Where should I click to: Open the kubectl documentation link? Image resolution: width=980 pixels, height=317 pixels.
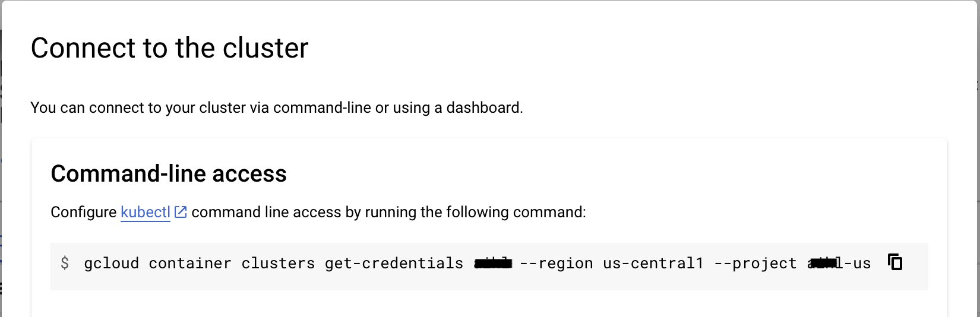(146, 212)
